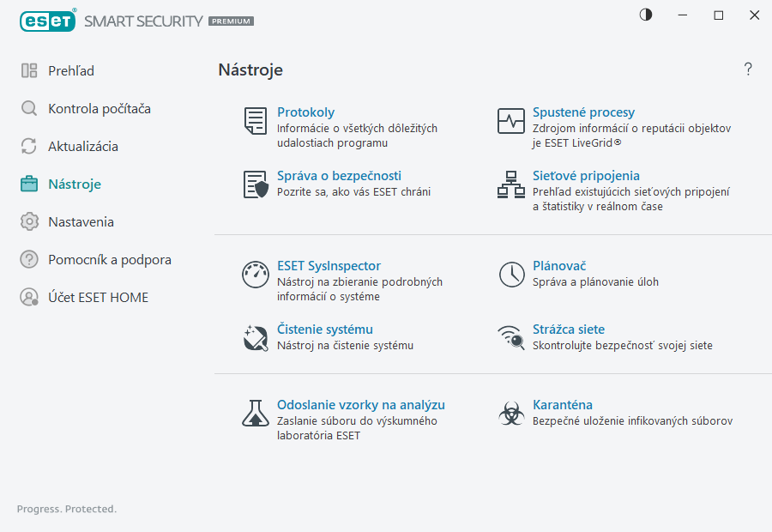Switch to the Aktualizácia section
The image size is (772, 532).
(82, 146)
